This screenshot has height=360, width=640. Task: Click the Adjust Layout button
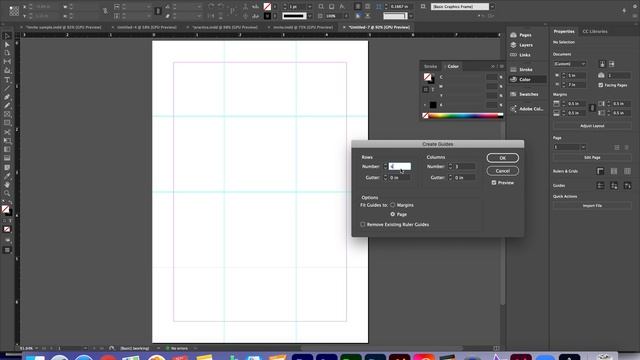pos(592,126)
